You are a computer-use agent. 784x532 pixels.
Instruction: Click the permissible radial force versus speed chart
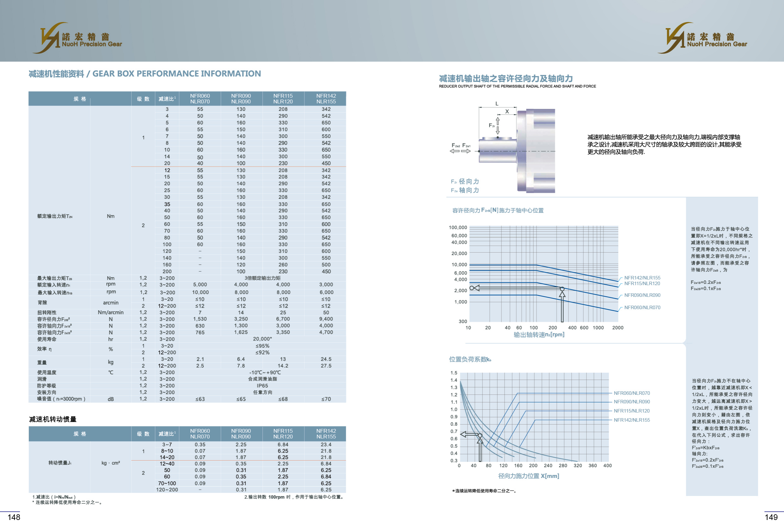coord(543,274)
